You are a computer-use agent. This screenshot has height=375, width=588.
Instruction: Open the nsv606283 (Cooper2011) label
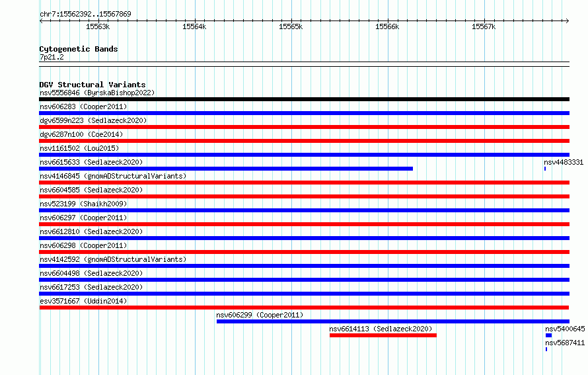click(x=83, y=106)
